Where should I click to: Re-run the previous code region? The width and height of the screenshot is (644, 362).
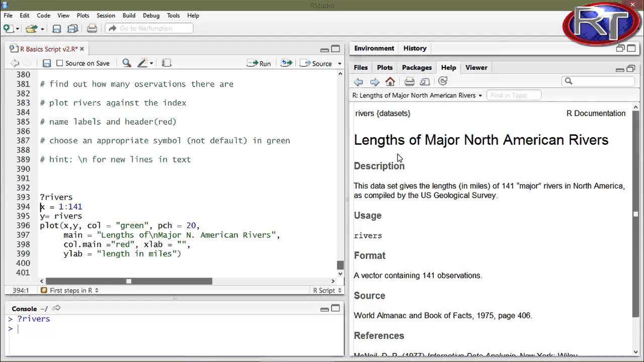click(x=287, y=63)
